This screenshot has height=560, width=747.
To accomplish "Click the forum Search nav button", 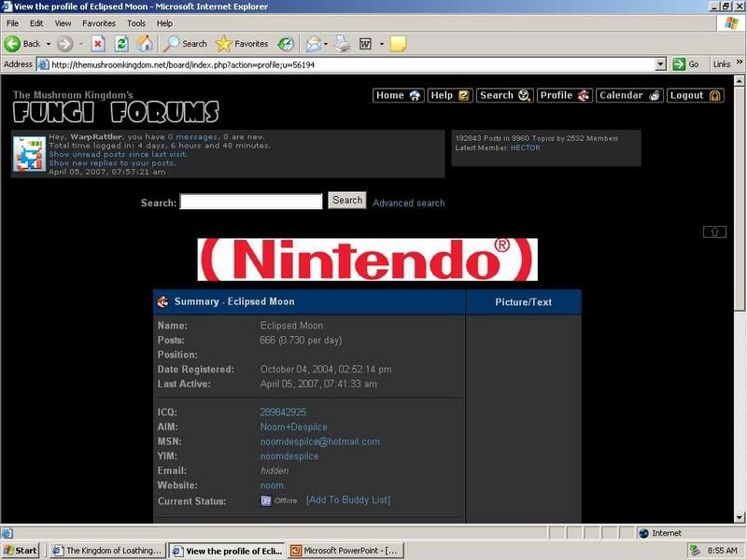I will click(505, 95).
